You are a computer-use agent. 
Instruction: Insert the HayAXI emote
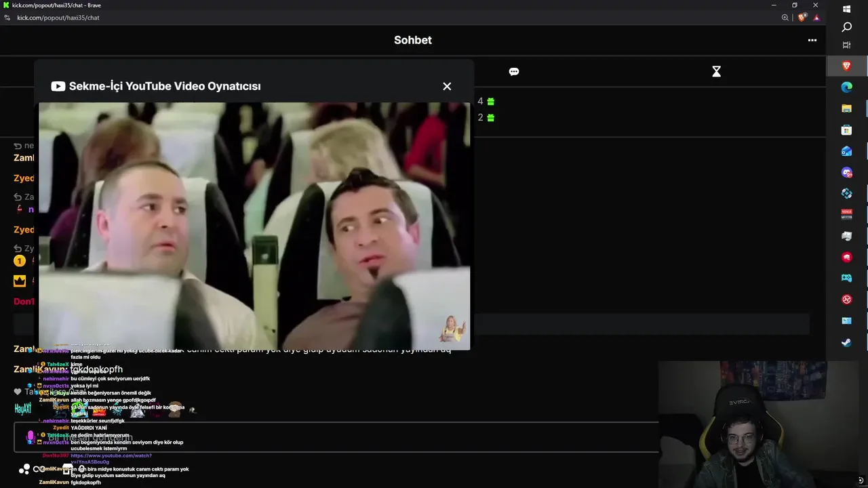[23, 409]
